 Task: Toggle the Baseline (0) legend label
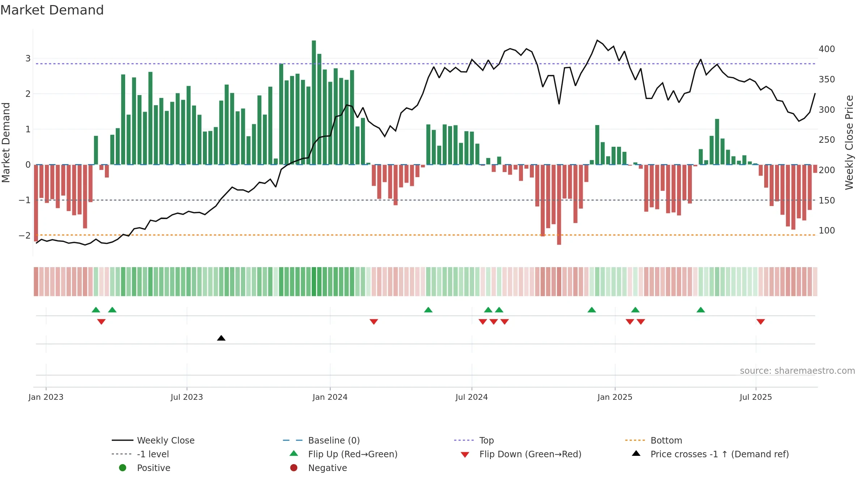point(334,440)
